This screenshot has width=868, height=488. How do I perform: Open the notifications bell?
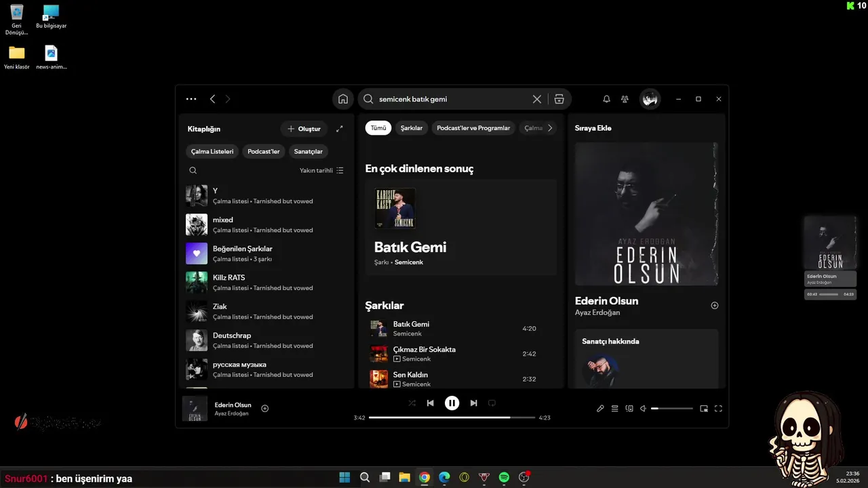pos(606,99)
